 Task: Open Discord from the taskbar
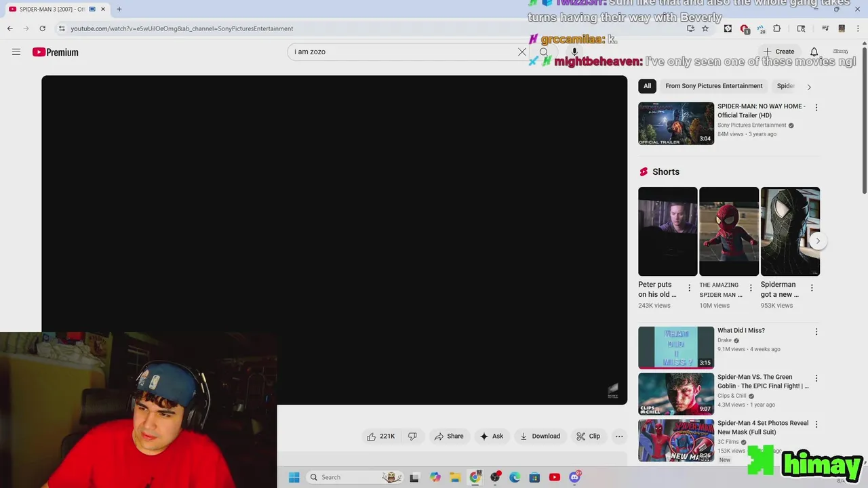(575, 477)
